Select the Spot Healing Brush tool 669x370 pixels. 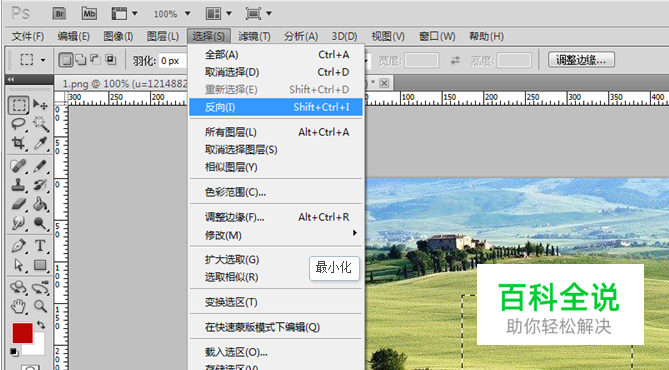[x=19, y=166]
